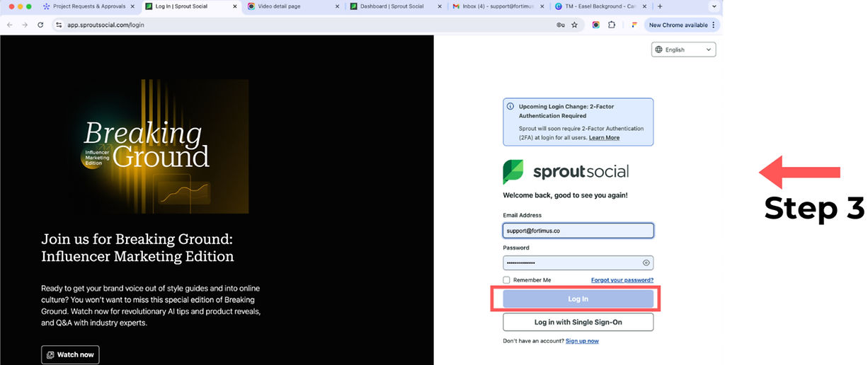Close the Dashboard | Sprout Social tab
868x365 pixels.
tap(439, 6)
